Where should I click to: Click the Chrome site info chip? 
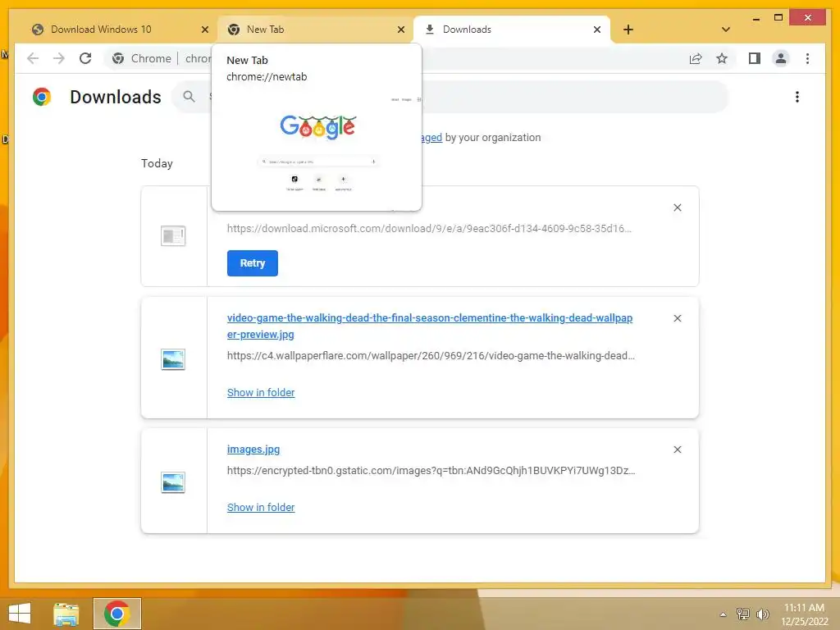(142, 58)
